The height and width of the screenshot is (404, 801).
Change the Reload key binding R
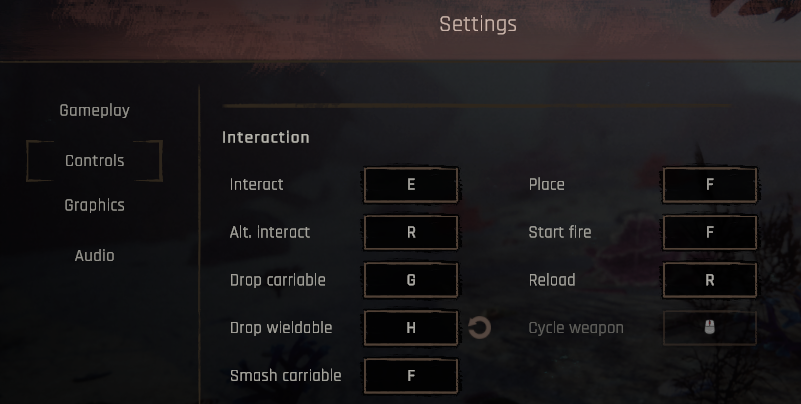[710, 280]
